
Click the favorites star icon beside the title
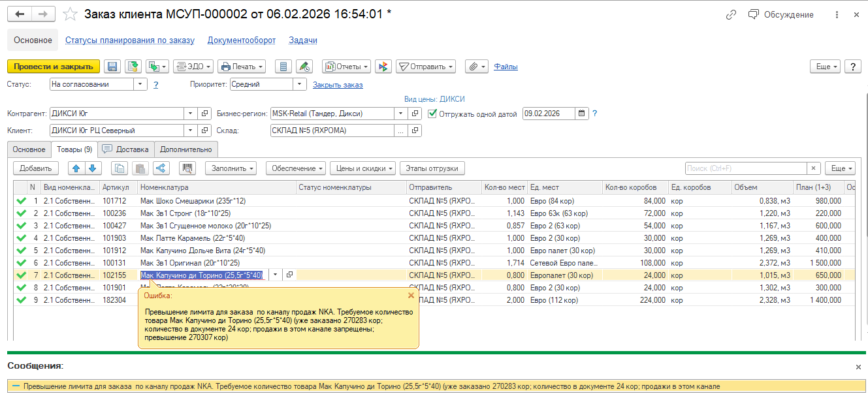click(x=71, y=14)
